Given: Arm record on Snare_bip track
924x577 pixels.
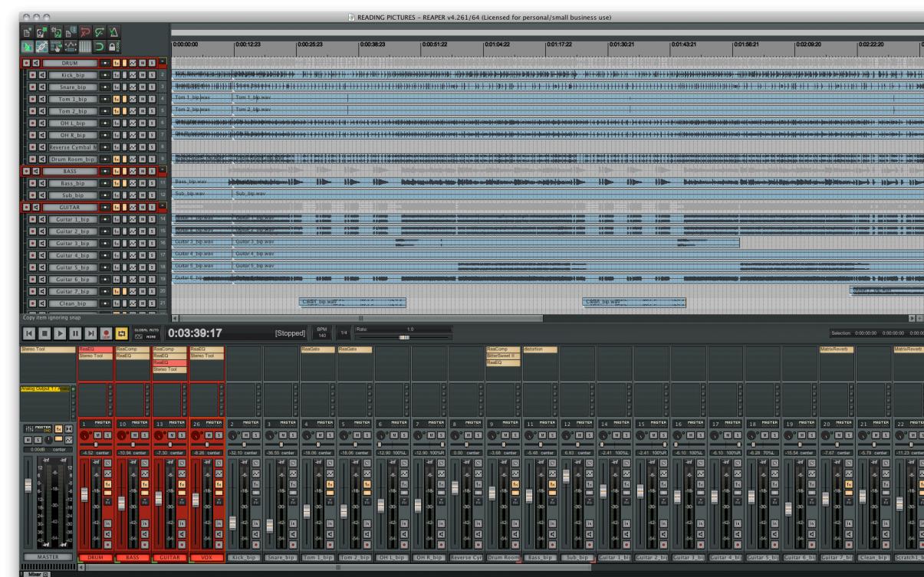Looking at the screenshot, I should pyautogui.click(x=32, y=87).
